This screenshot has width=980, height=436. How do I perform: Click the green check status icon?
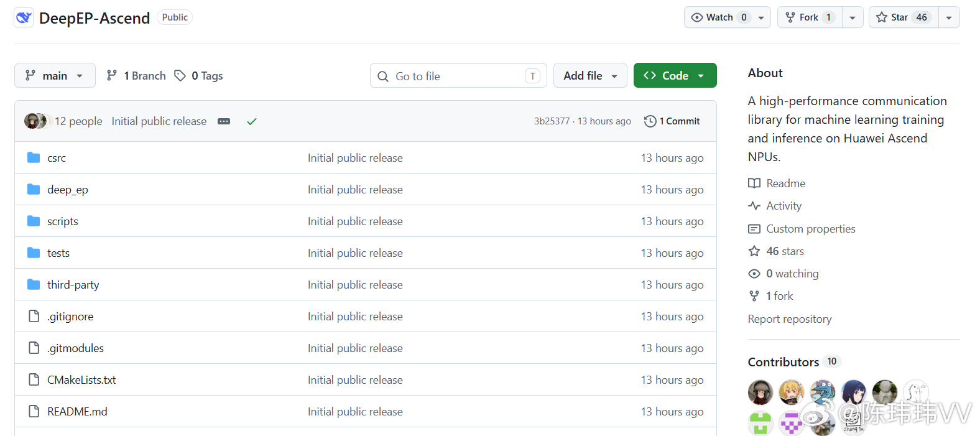(x=252, y=121)
